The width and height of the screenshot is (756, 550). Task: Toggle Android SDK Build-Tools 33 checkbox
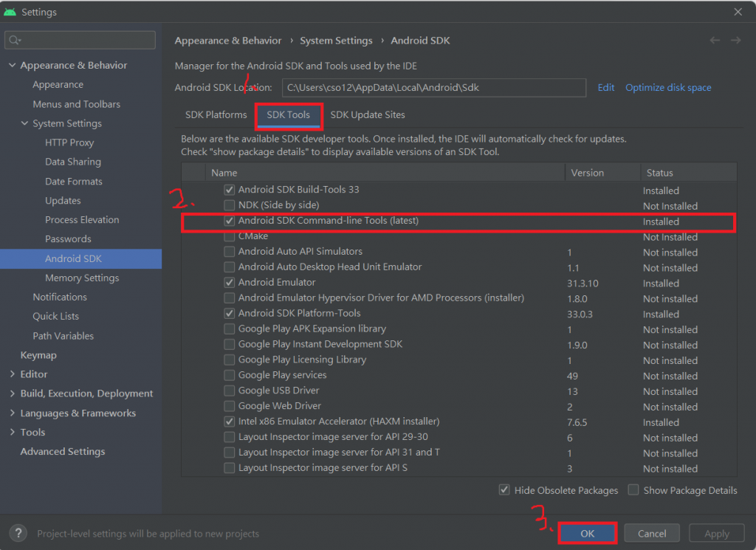(x=230, y=190)
